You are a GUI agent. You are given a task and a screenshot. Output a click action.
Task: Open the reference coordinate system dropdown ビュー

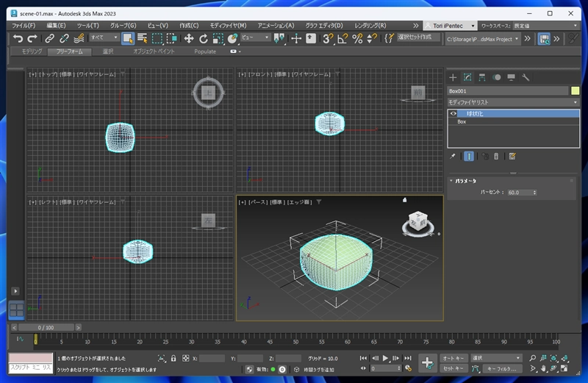tap(255, 37)
